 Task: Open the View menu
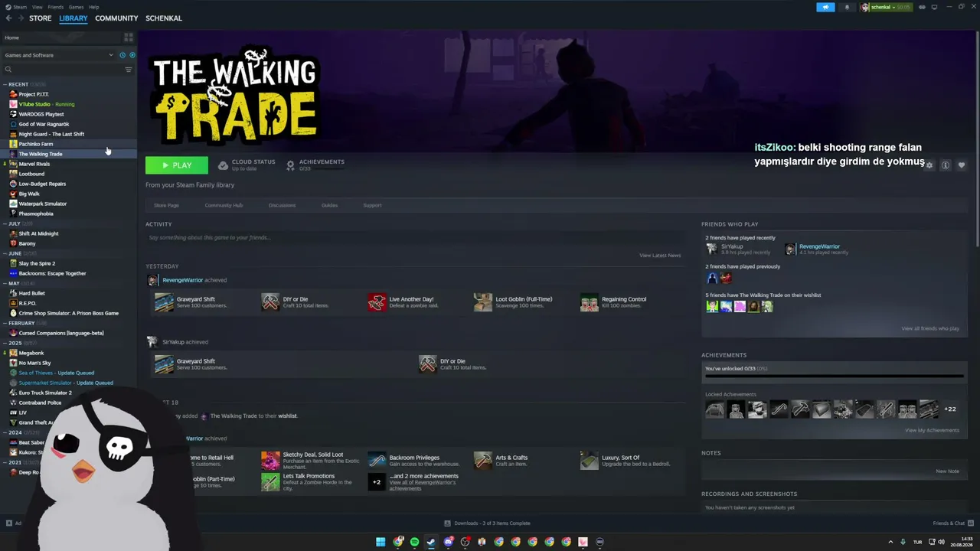tap(38, 7)
